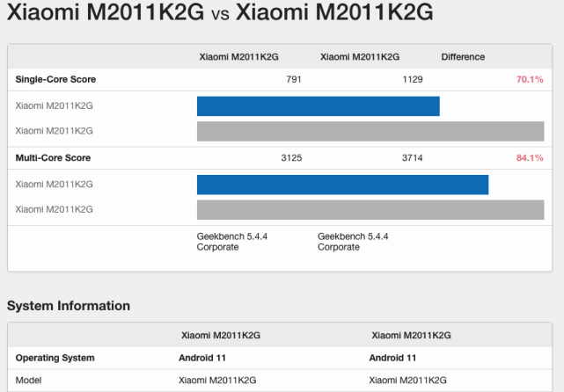Image resolution: width=564 pixels, height=392 pixels.
Task: Click the leftmost Geekbench 5.4.4 Corporate text
Action: tap(231, 242)
